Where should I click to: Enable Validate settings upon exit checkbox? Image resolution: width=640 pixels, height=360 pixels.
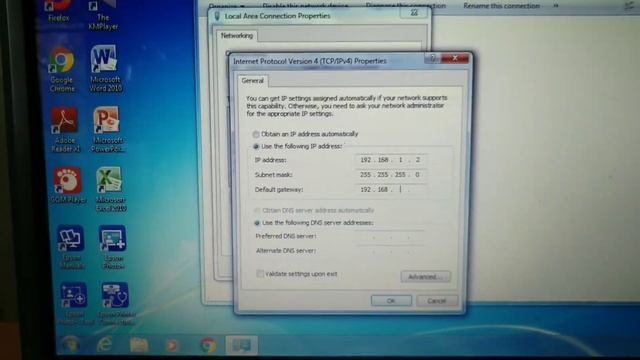260,273
